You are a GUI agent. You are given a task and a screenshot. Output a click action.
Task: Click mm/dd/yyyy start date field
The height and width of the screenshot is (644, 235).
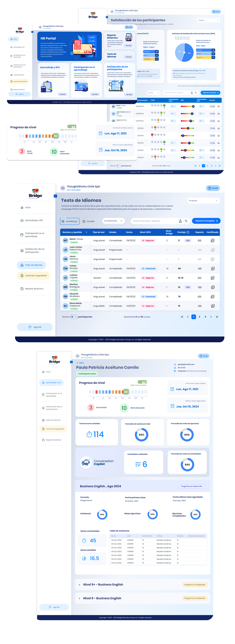coord(70,221)
